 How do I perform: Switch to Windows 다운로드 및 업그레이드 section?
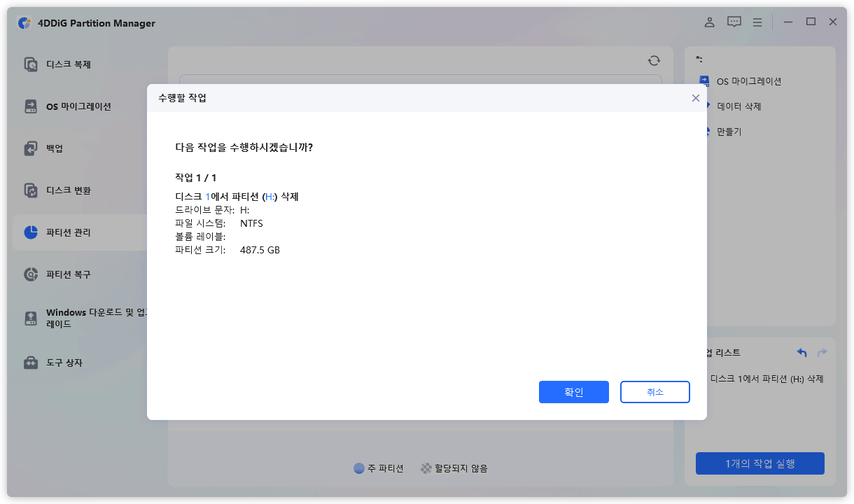click(77, 317)
